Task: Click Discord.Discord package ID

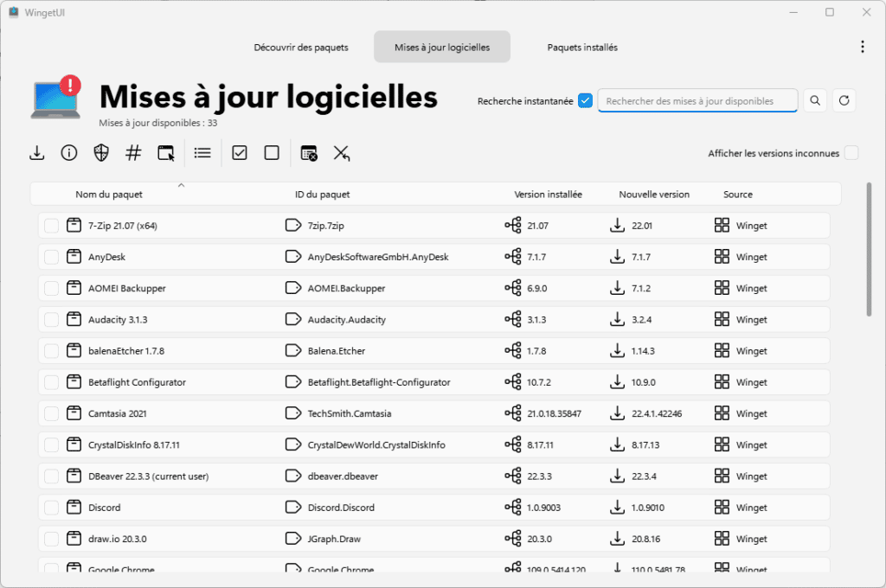Action: 341,508
